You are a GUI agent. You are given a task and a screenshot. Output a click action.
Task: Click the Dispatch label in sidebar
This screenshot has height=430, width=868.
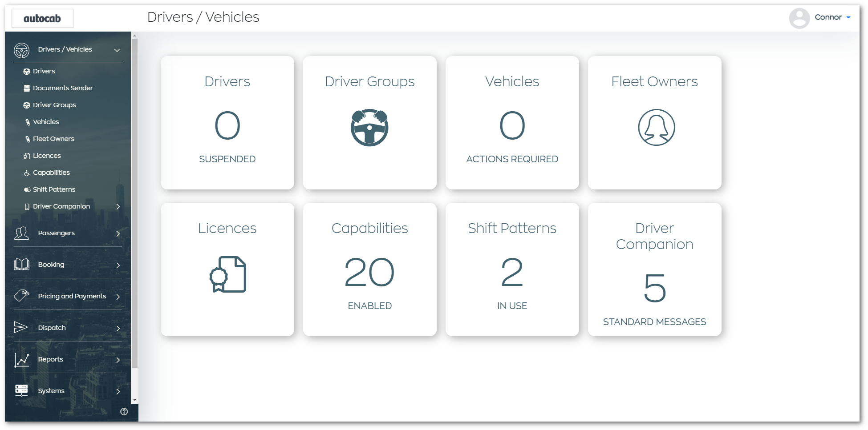point(52,328)
